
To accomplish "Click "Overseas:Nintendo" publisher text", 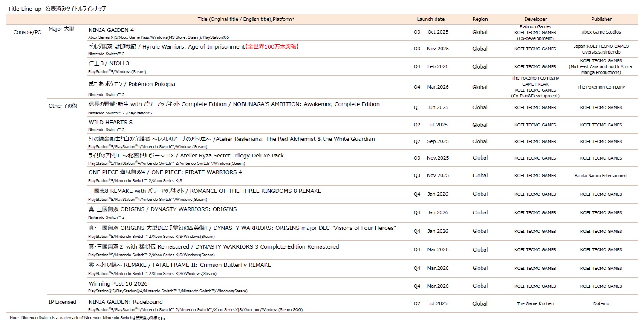I will (601, 52).
